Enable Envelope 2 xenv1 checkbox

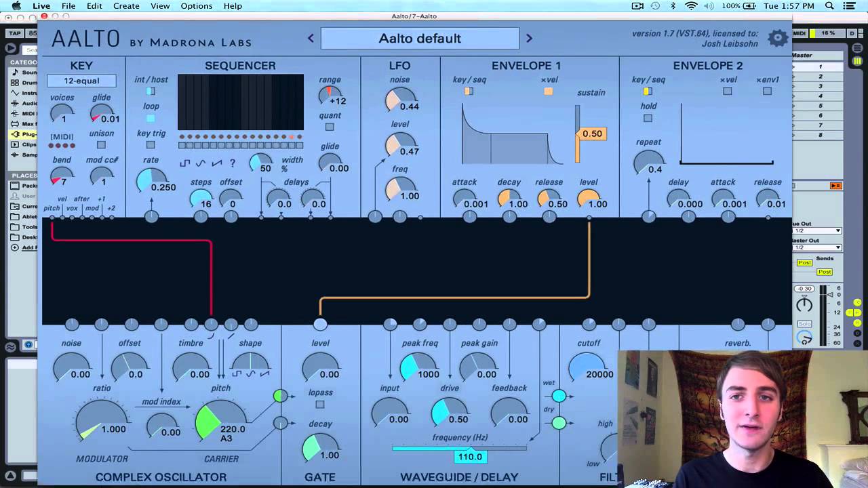(767, 91)
